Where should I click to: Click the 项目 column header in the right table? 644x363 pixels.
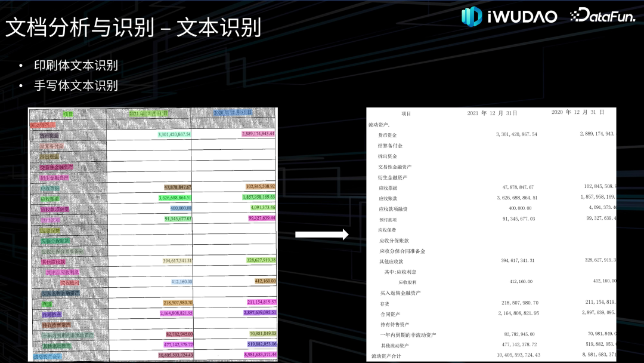click(x=406, y=113)
